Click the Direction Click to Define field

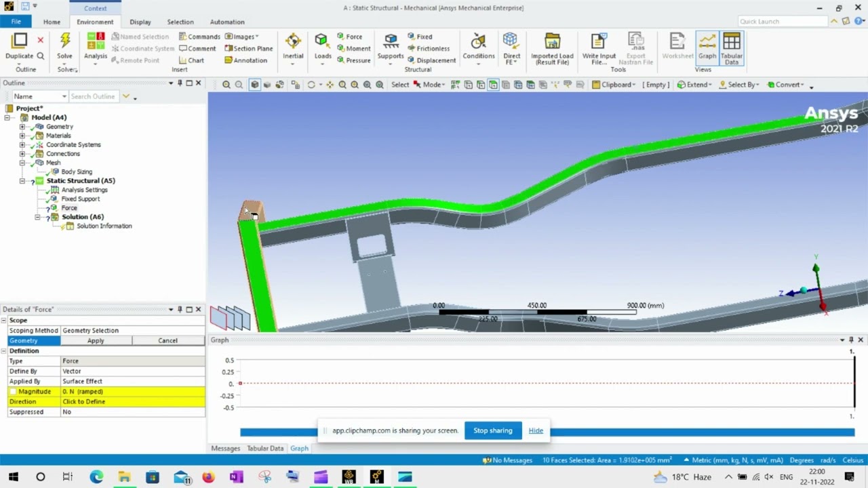coord(132,401)
